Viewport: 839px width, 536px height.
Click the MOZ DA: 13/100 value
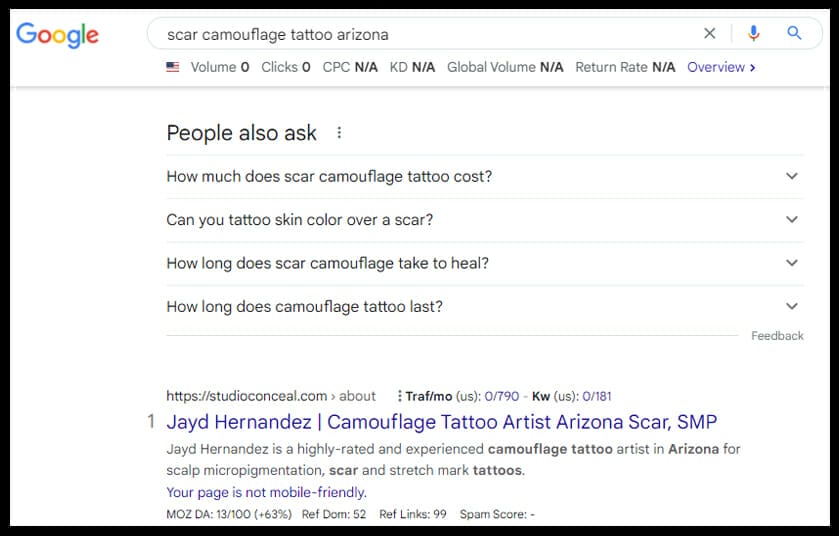(x=229, y=515)
